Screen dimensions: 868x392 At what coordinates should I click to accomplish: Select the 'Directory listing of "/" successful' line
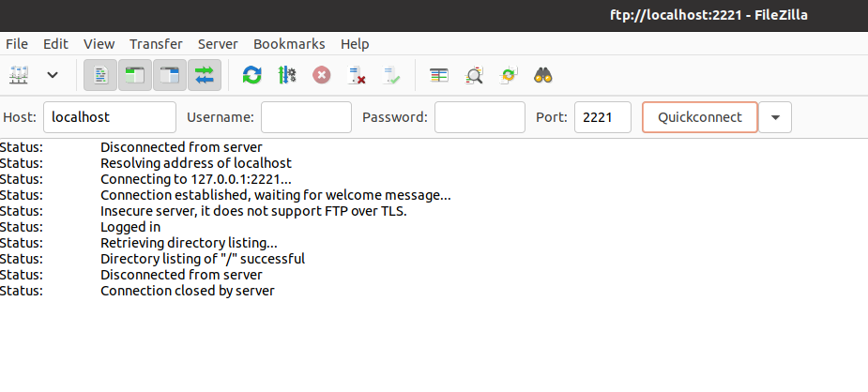tap(203, 259)
